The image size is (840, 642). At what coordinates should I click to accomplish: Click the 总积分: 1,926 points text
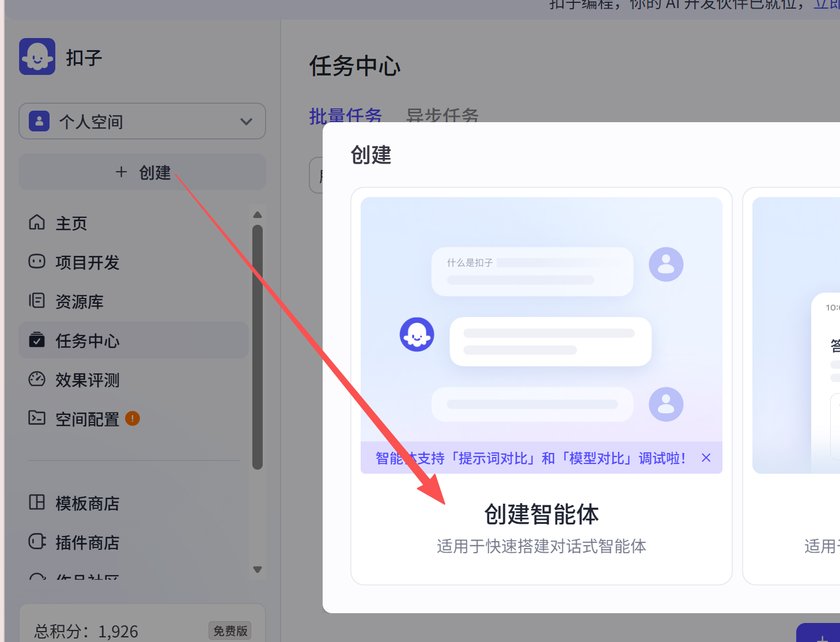pyautogui.click(x=86, y=632)
